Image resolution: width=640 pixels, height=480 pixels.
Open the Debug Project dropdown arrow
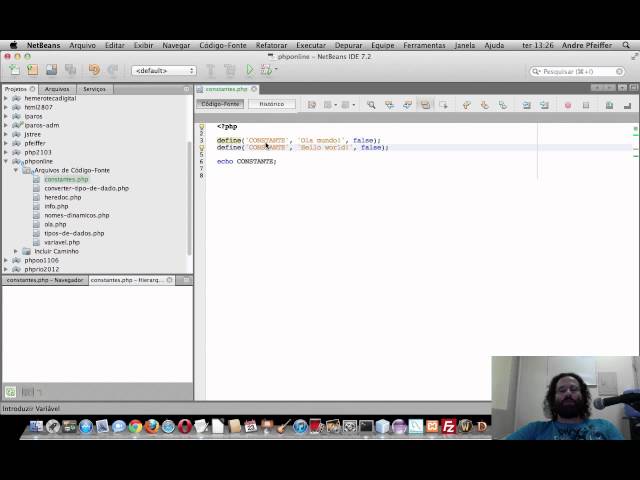[x=276, y=69]
